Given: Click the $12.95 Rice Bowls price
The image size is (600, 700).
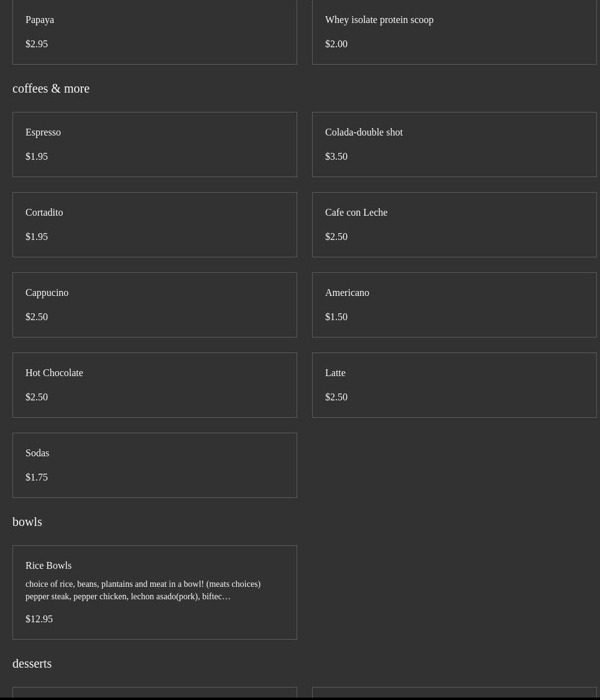Looking at the screenshot, I should pyautogui.click(x=39, y=619).
